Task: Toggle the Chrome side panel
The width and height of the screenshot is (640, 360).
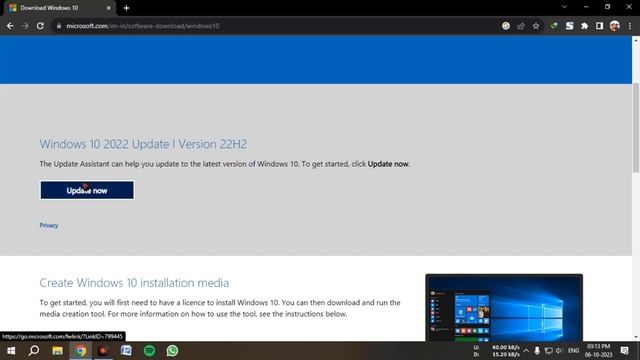Action: 599,26
